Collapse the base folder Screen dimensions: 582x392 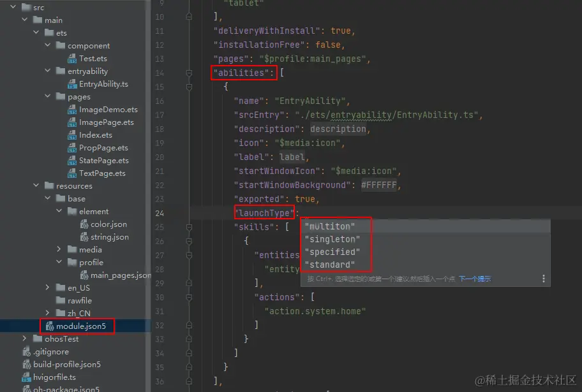(x=47, y=198)
